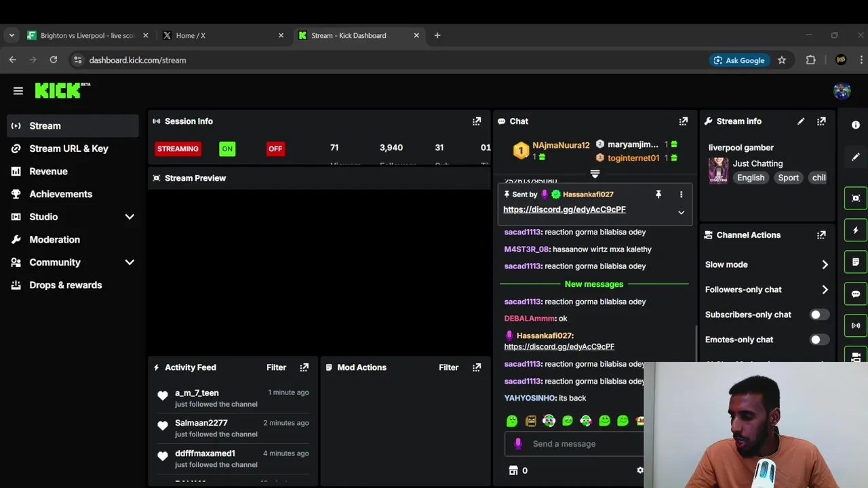Open Activity Feed Filter
Image resolution: width=868 pixels, height=488 pixels.
pyautogui.click(x=276, y=367)
